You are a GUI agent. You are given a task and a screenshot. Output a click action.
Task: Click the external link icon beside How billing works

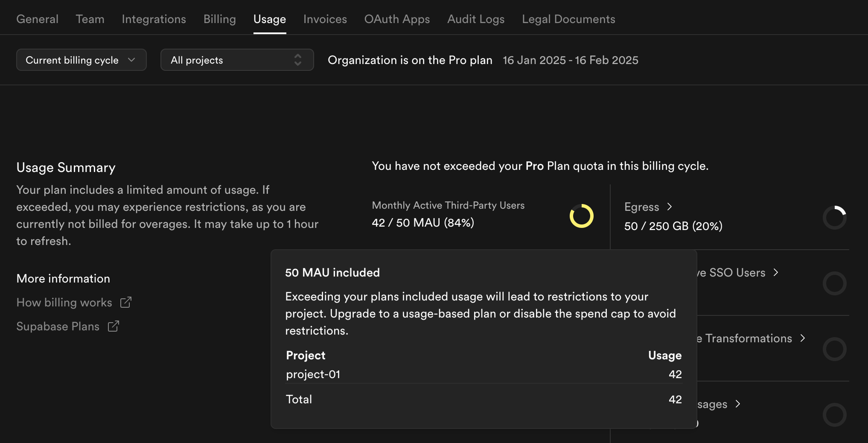[x=126, y=302]
